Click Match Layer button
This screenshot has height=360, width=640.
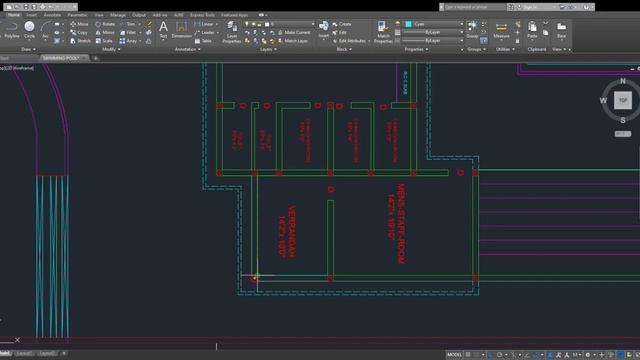293,41
